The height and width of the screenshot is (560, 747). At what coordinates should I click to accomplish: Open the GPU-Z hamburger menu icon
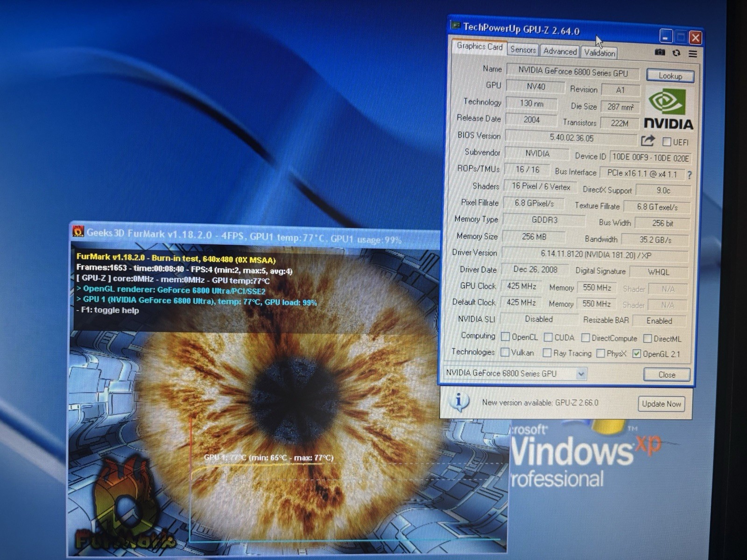(693, 54)
